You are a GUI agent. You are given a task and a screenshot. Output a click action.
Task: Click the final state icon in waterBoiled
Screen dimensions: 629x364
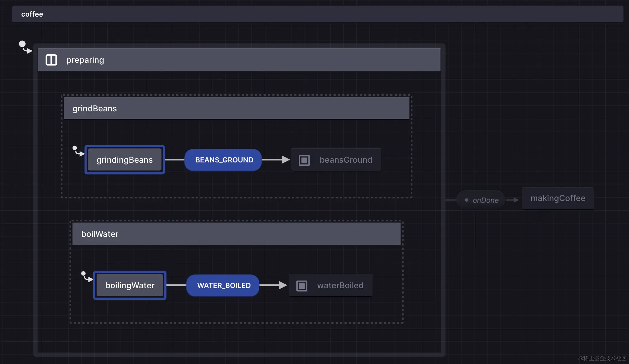(x=302, y=286)
